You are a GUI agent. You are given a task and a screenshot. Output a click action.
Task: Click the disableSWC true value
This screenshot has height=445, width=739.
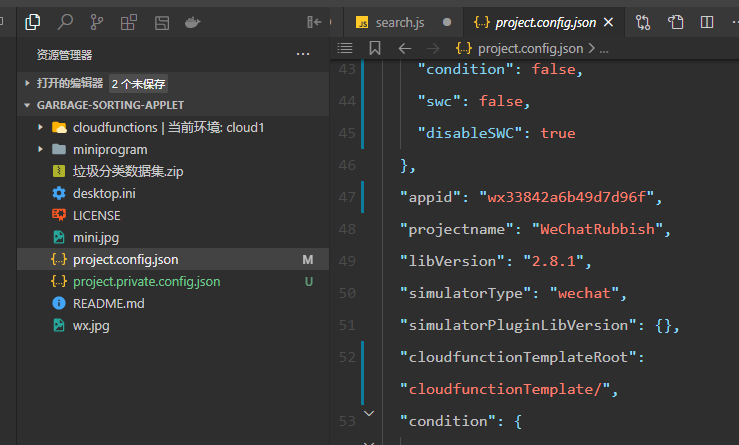558,133
